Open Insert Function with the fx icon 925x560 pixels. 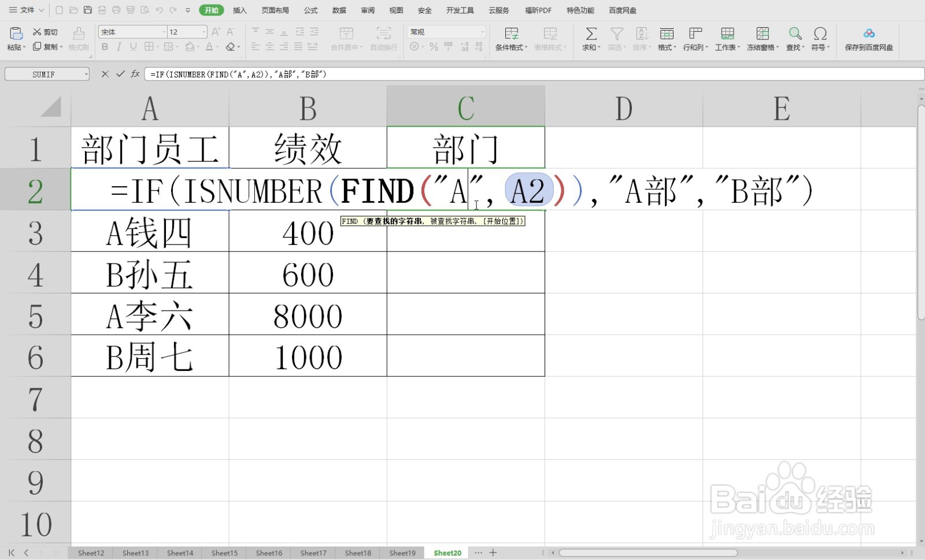(135, 74)
